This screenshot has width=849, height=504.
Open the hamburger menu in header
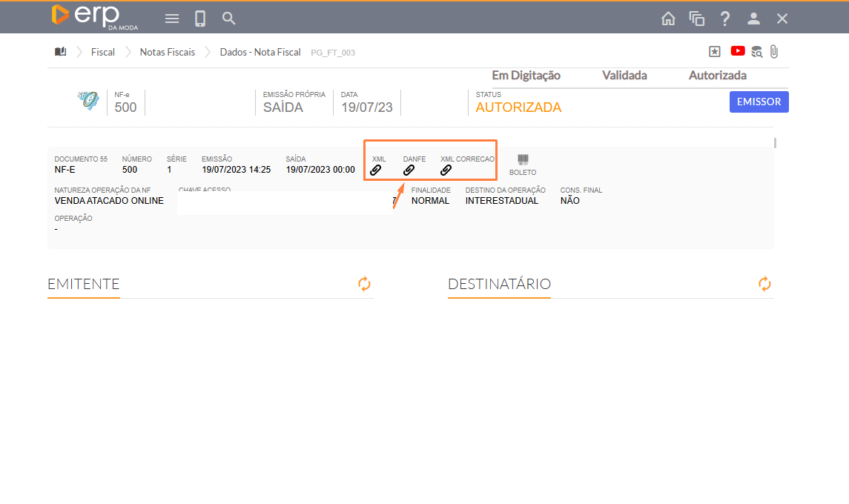172,19
